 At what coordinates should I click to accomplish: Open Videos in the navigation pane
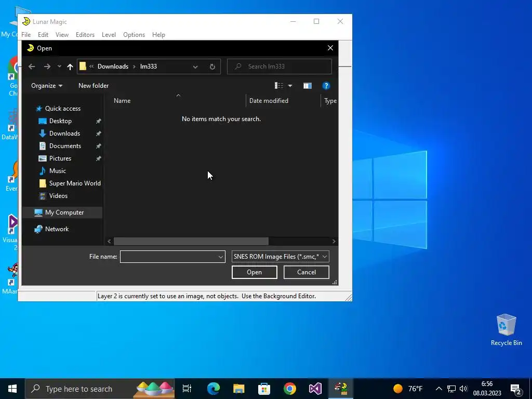point(58,196)
